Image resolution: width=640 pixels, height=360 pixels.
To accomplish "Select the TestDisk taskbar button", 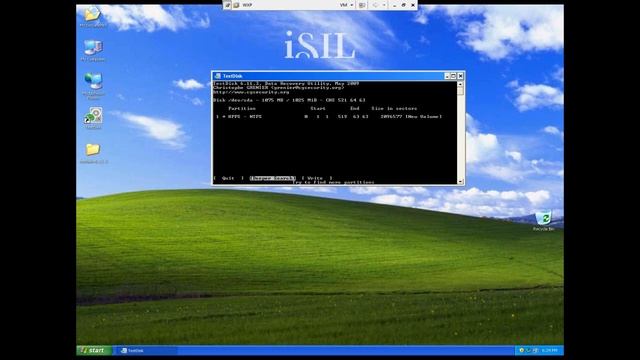I will click(x=147, y=350).
